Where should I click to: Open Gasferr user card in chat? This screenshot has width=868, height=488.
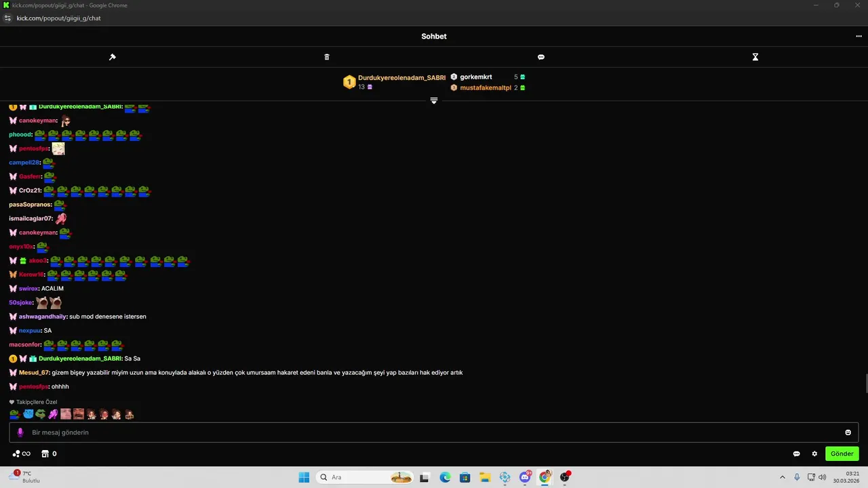(30, 177)
